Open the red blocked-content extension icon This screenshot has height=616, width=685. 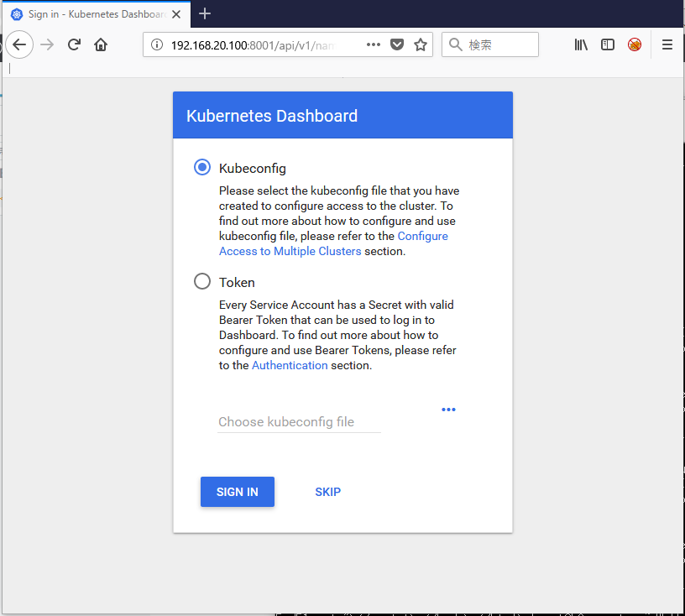coord(635,44)
